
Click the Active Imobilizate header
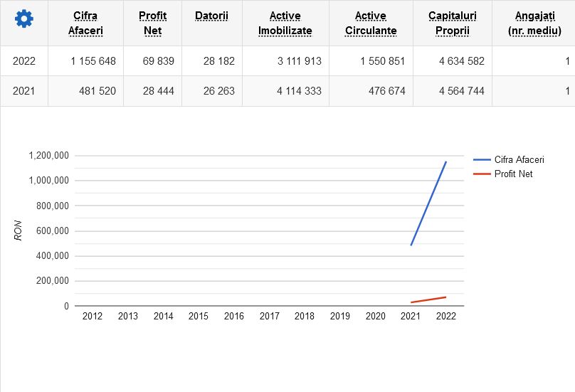pos(285,23)
